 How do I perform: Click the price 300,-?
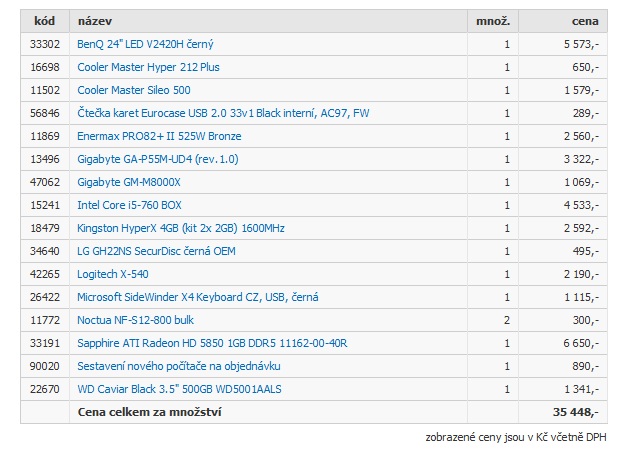point(585,320)
